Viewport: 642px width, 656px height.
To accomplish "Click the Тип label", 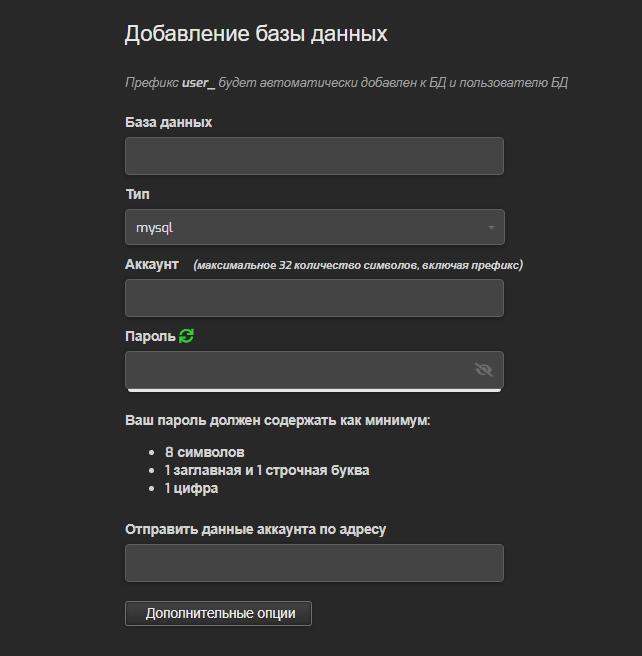I will (x=138, y=194).
